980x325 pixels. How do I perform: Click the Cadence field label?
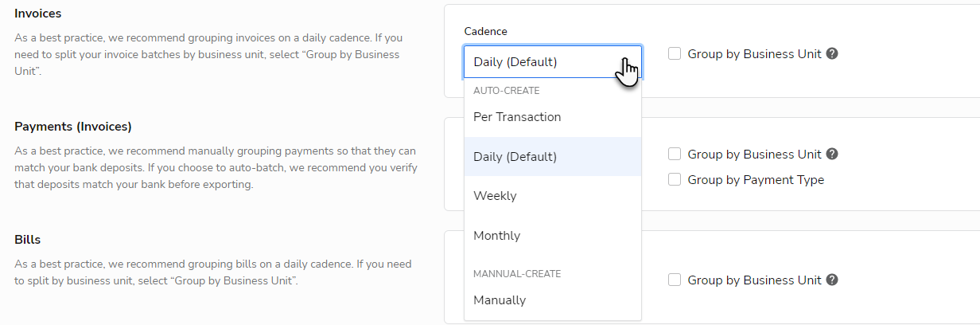485,31
